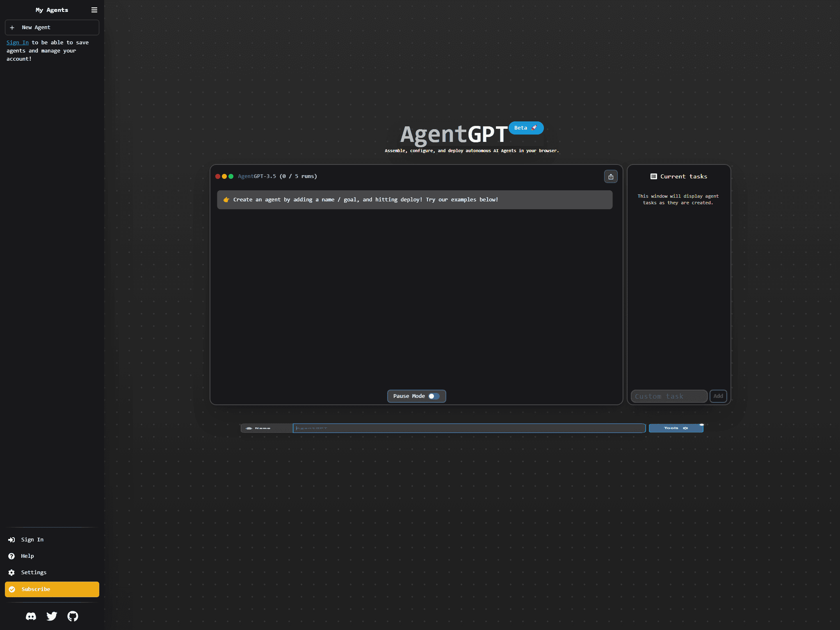This screenshot has height=630, width=840.
Task: Click the Help question mark icon
Action: 11,556
